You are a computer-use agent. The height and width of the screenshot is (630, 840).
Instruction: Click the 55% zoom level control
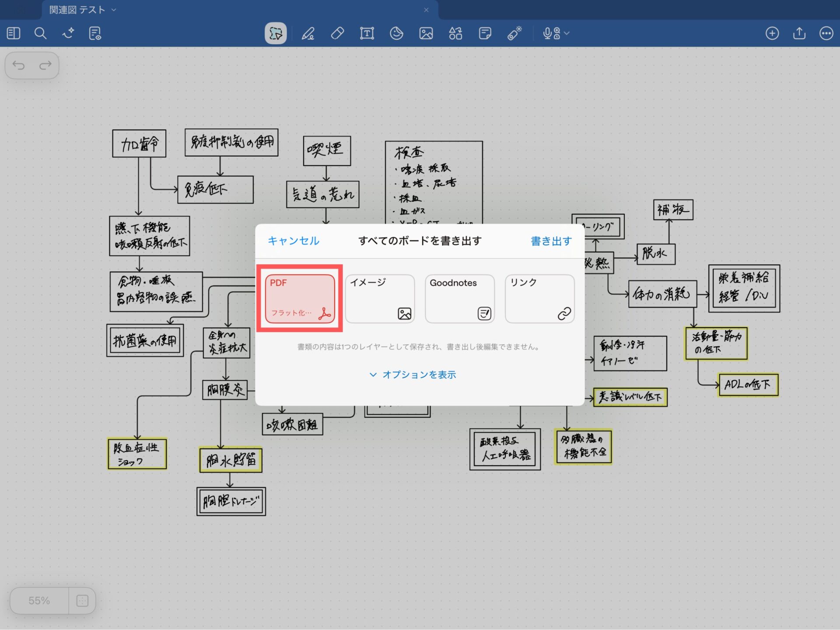[x=39, y=601]
